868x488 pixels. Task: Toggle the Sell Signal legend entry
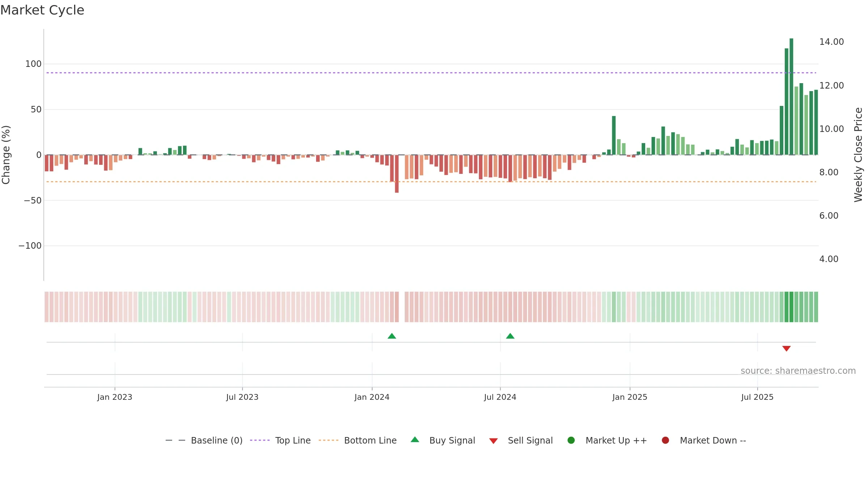click(521, 440)
